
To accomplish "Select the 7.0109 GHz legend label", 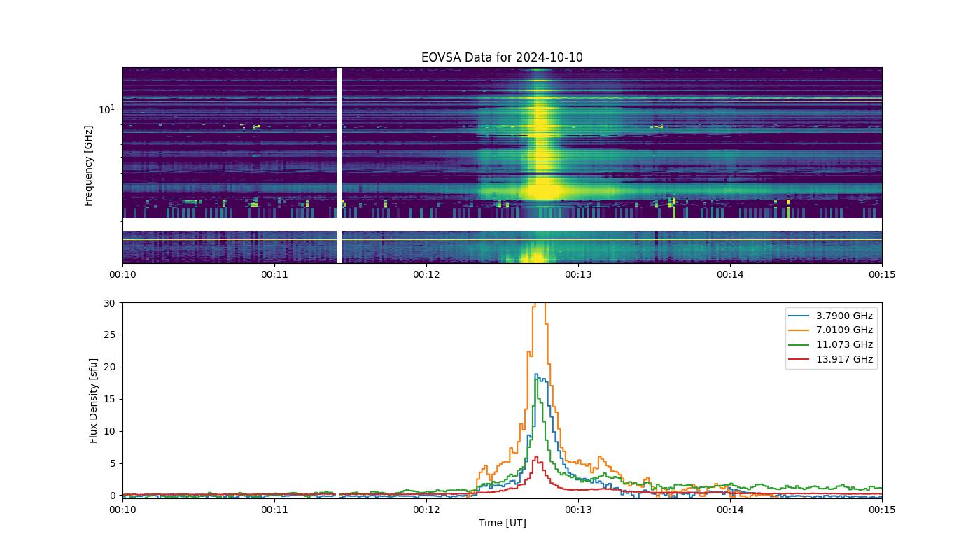I will pyautogui.click(x=845, y=330).
